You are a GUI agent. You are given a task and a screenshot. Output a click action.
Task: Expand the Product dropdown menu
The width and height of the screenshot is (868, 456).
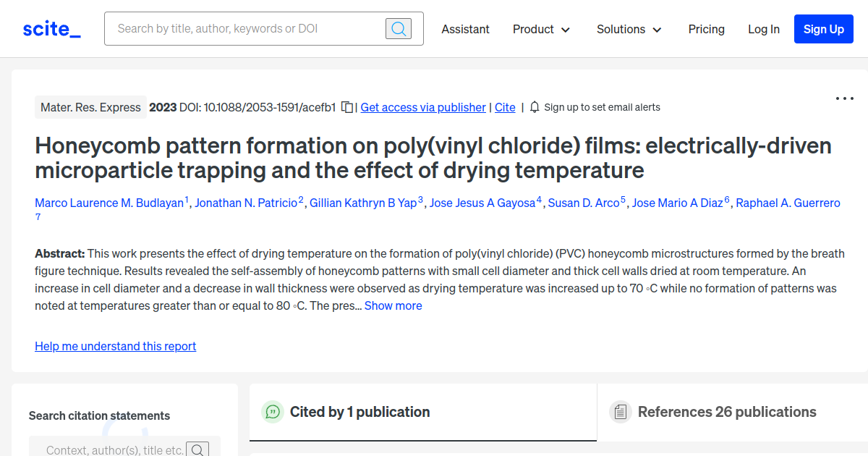point(541,29)
